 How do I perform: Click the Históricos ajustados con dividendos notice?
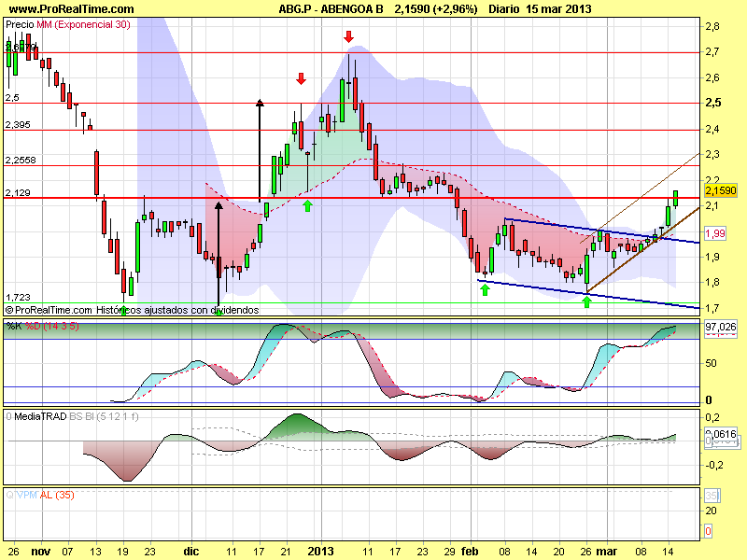tap(177, 310)
